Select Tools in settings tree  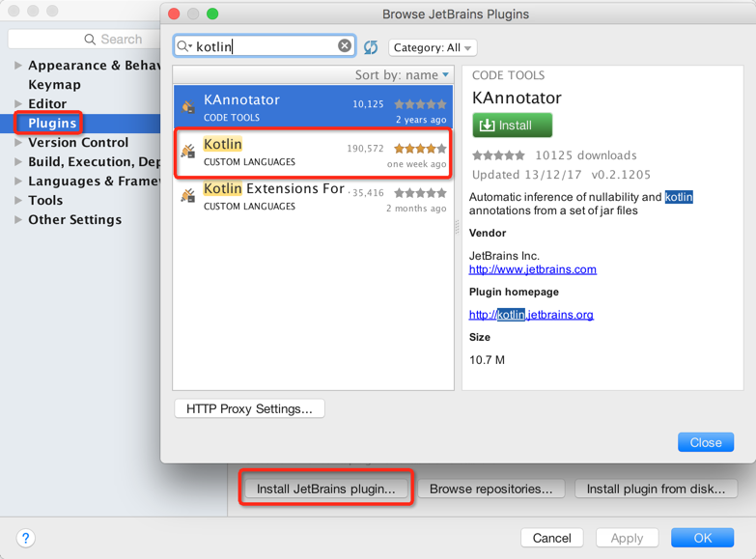tap(45, 200)
